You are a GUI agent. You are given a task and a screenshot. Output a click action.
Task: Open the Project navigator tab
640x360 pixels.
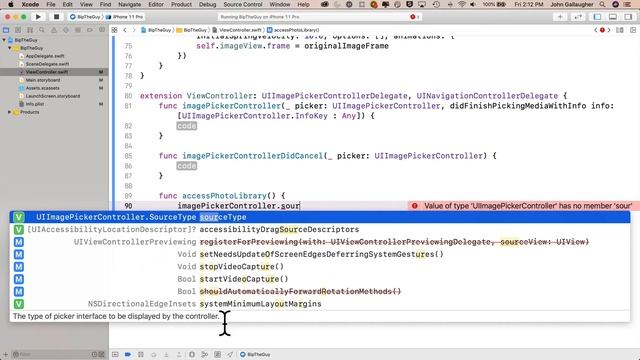[6, 30]
